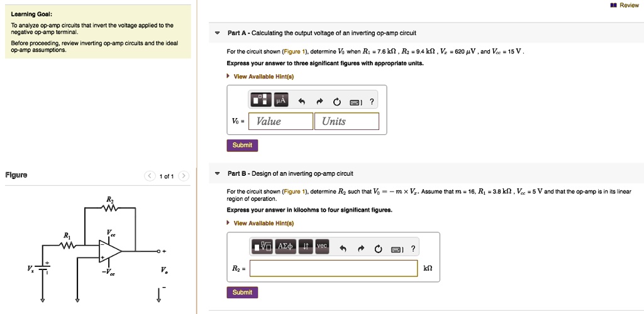The image size is (644, 314).
Task: Undo the last entry in Part A
Action: pyautogui.click(x=301, y=101)
